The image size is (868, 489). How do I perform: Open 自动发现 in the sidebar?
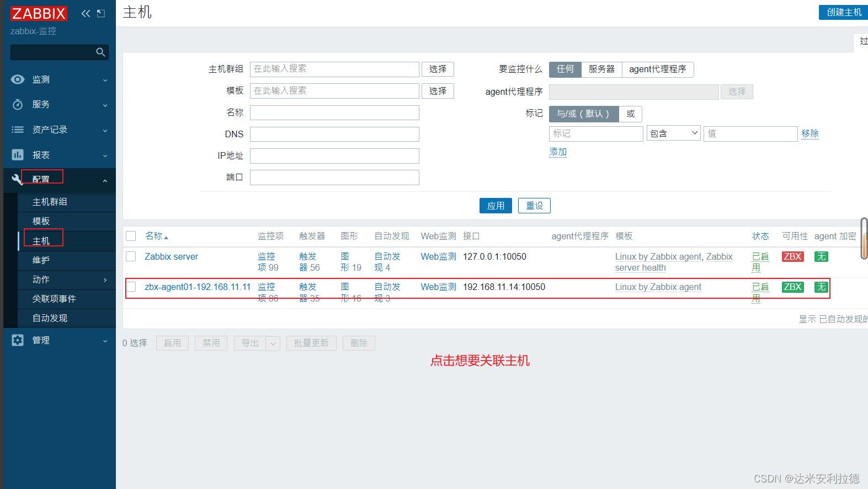pyautogui.click(x=50, y=318)
